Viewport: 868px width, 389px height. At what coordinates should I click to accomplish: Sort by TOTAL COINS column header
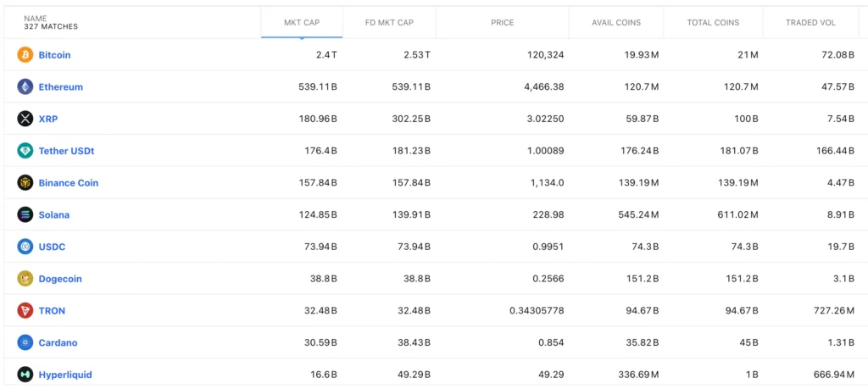[713, 23]
